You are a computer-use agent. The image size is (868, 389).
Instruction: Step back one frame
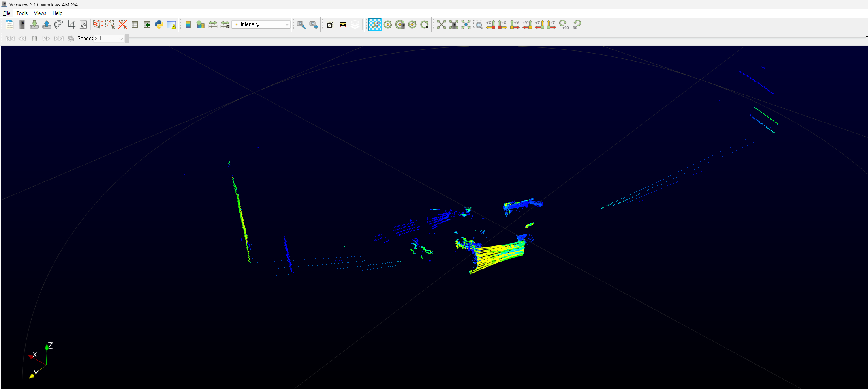[x=22, y=39]
